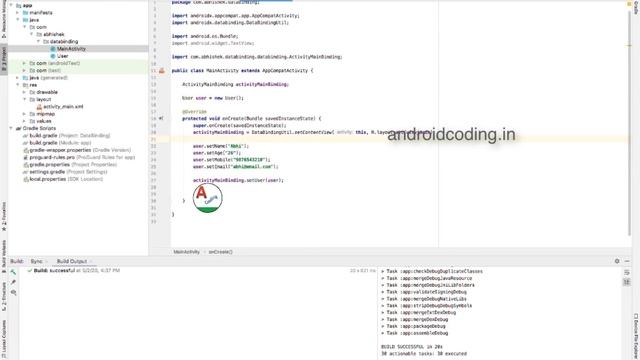
Task: Open settings.gradle (Project Settings)
Action: pyautogui.click(x=65, y=172)
